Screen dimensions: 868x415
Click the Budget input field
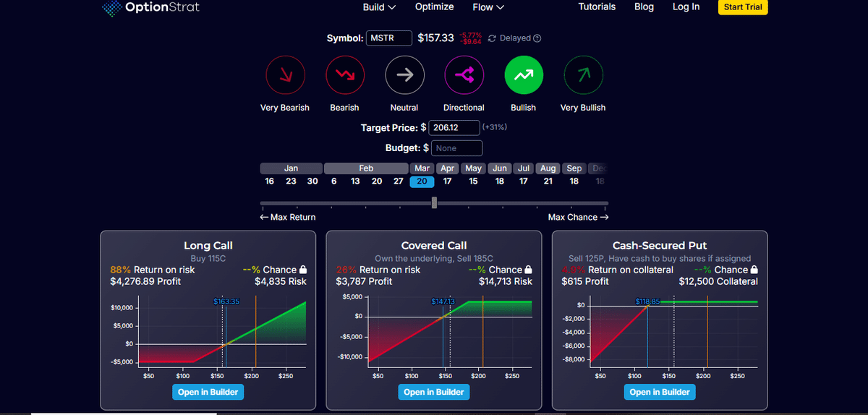[457, 148]
